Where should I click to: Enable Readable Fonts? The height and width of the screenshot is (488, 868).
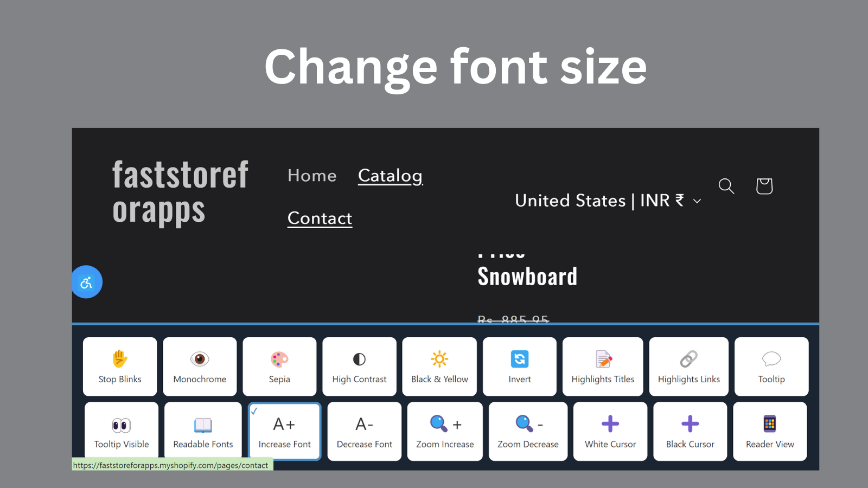203,432
